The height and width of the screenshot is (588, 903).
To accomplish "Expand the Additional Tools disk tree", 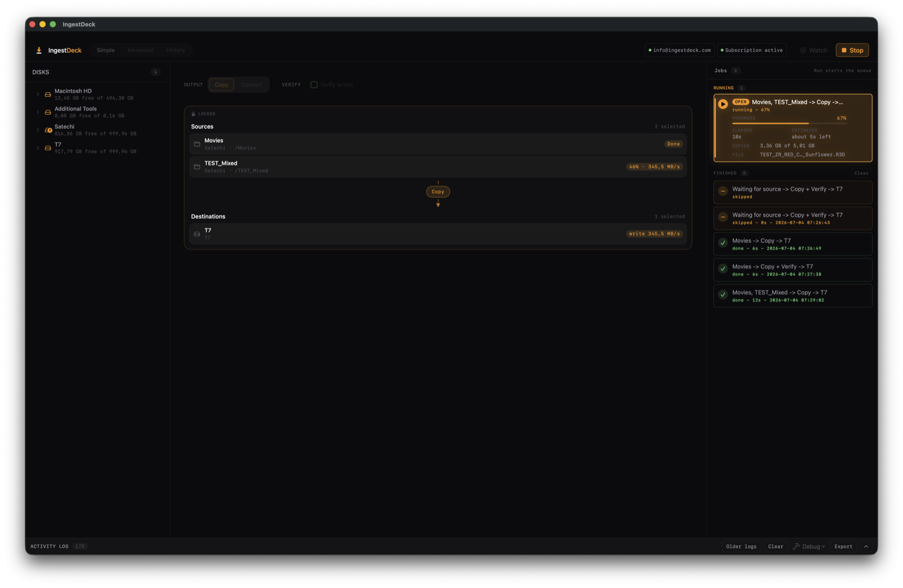I will tap(38, 112).
